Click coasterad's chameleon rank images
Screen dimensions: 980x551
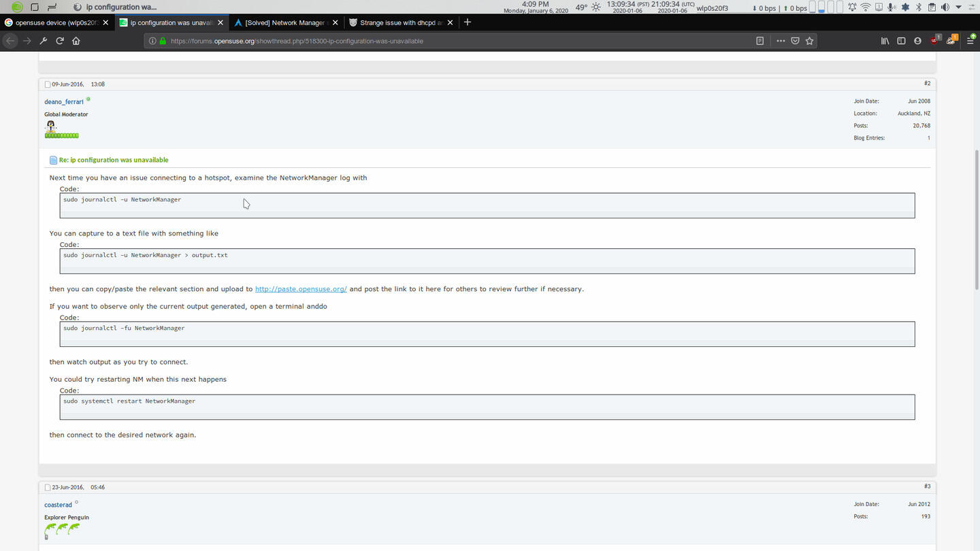point(62,529)
